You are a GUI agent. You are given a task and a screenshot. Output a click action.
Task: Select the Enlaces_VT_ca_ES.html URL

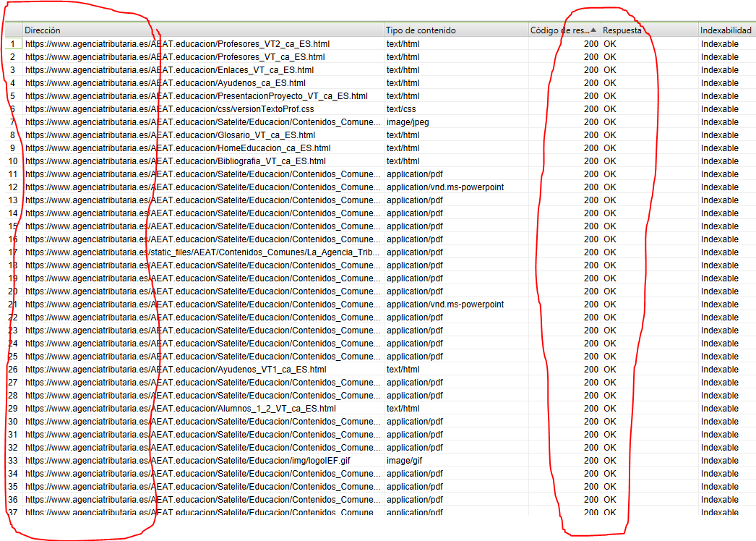pyautogui.click(x=169, y=70)
